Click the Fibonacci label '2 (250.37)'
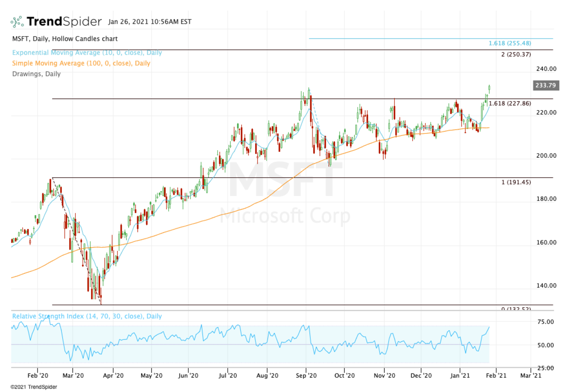The height and width of the screenshot is (392, 570). [516, 55]
